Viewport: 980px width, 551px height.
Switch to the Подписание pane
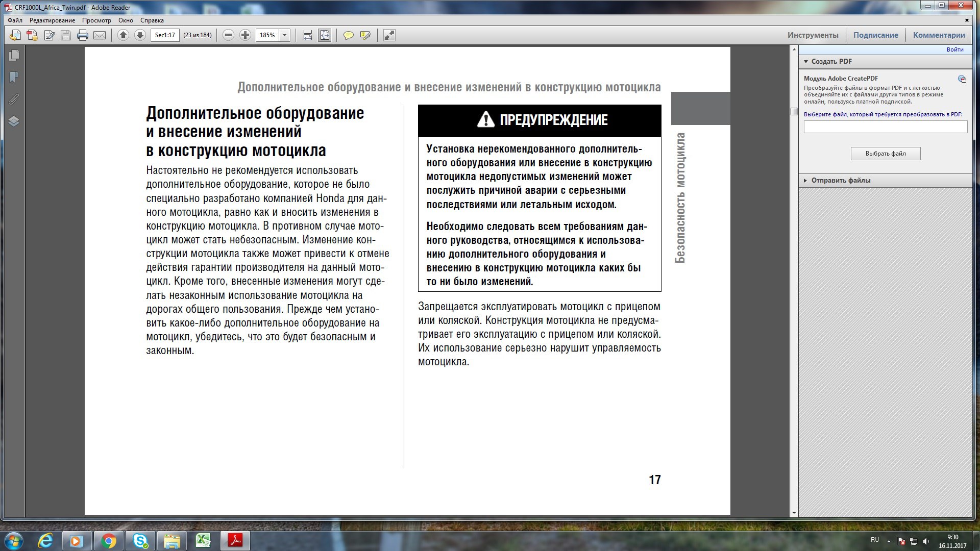click(x=876, y=35)
